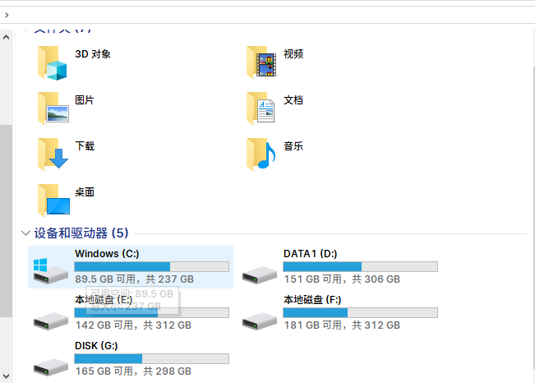The width and height of the screenshot is (535, 392).
Task: Click the DISK (G:) drive label
Action: [x=96, y=346]
